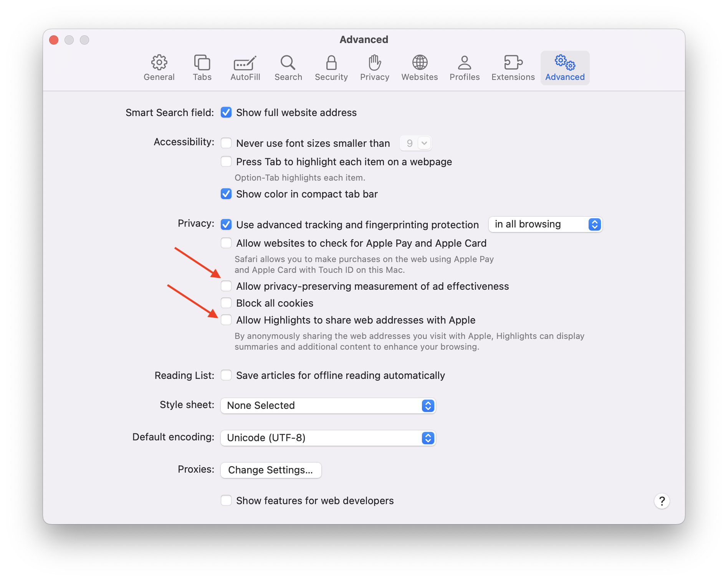Click the 'Default encoding:' label
Image resolution: width=728 pixels, height=581 pixels.
click(173, 437)
